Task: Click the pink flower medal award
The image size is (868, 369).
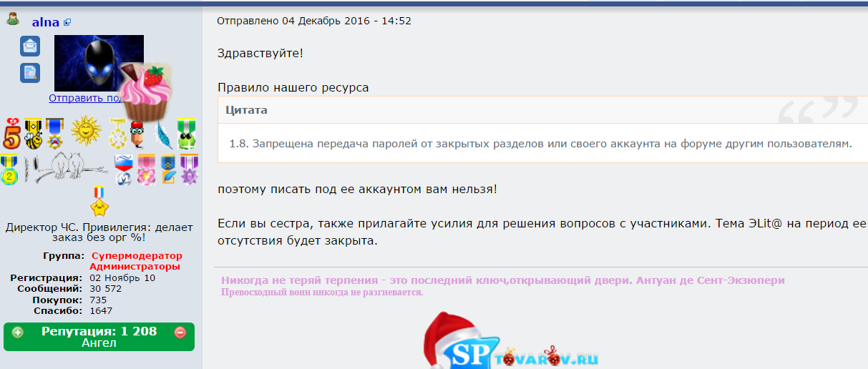Action: click(146, 170)
